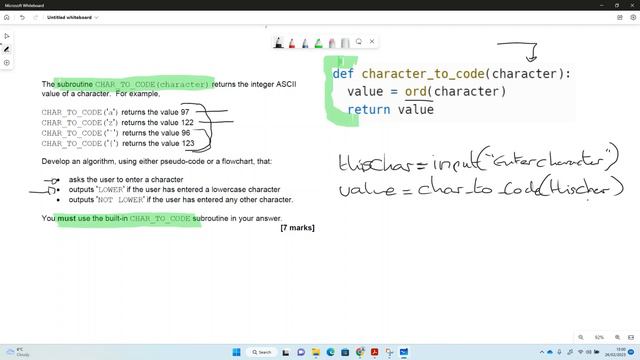
Task: Select the red pen
Action: (292, 42)
